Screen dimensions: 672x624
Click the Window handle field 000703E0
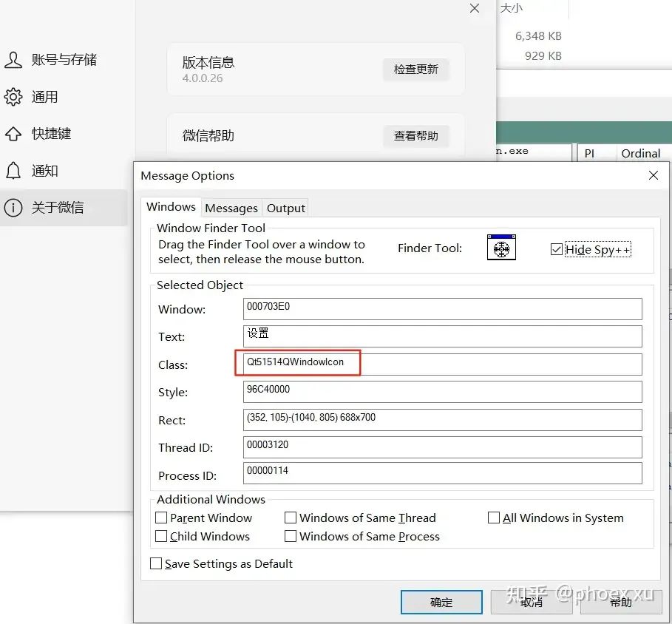point(443,309)
